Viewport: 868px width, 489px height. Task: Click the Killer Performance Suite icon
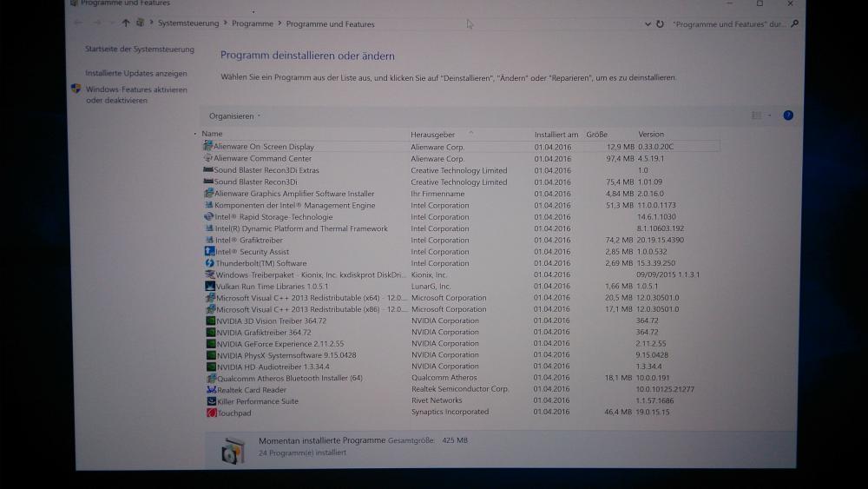[211, 401]
